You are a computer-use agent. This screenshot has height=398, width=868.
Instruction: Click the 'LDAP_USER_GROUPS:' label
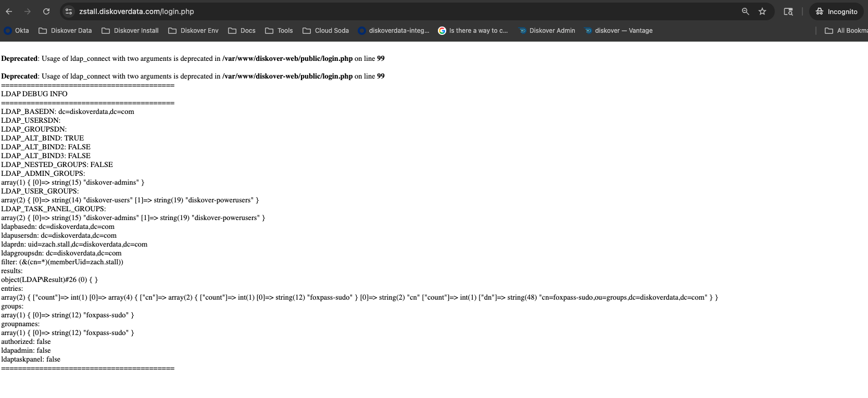pyautogui.click(x=40, y=191)
